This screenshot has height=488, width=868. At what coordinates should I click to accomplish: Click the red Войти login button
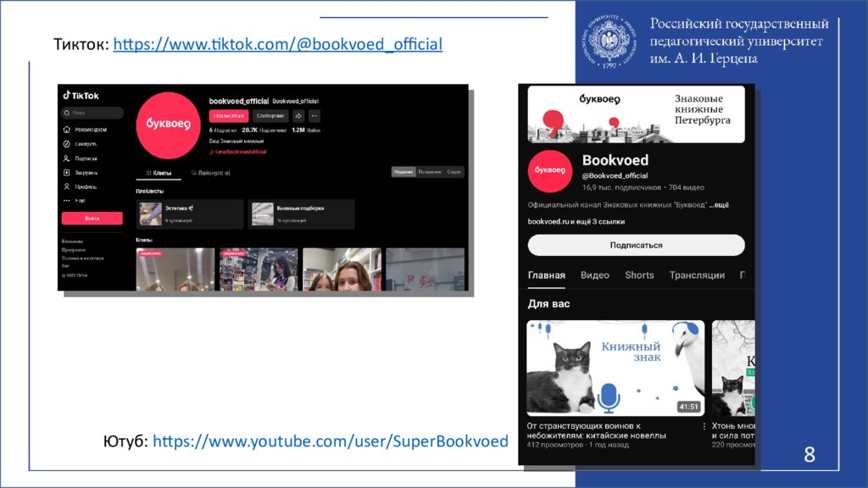click(x=92, y=219)
